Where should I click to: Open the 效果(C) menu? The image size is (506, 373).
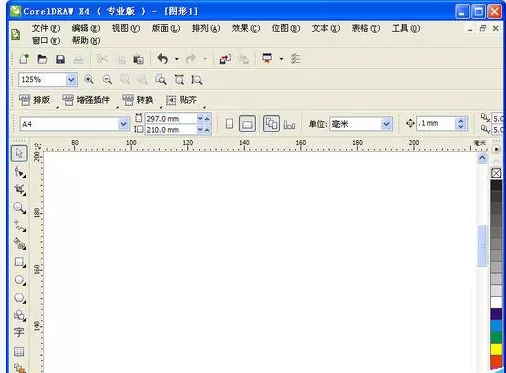pos(246,28)
